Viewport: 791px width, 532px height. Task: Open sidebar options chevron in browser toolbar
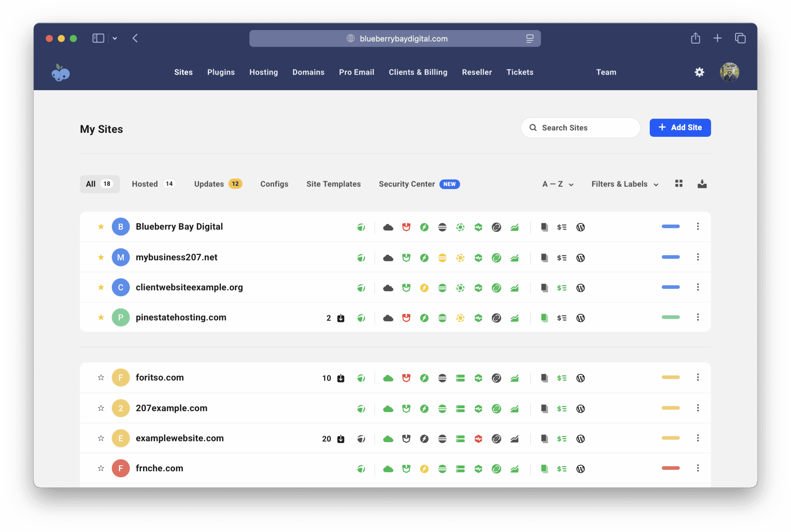coord(115,38)
